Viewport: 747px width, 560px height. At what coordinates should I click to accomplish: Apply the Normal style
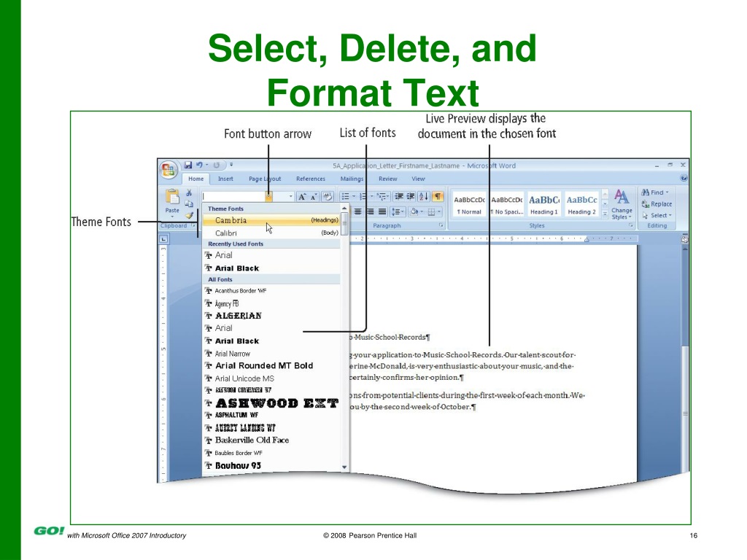(469, 205)
